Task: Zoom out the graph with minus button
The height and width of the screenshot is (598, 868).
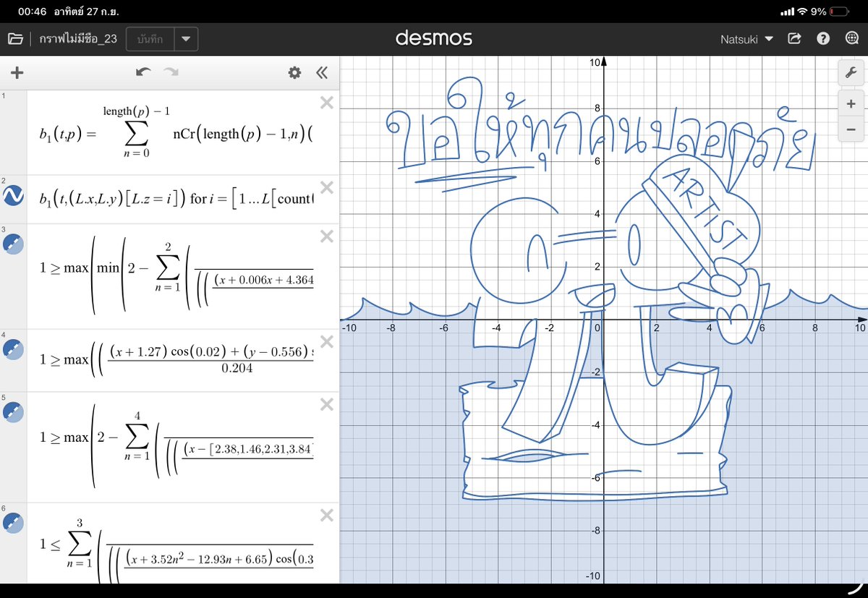Action: [x=850, y=130]
